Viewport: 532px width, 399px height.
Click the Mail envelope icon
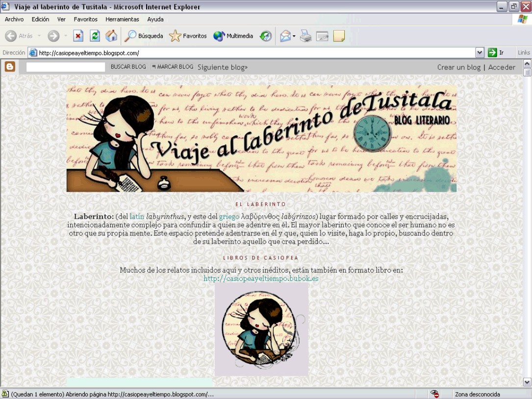(x=285, y=36)
